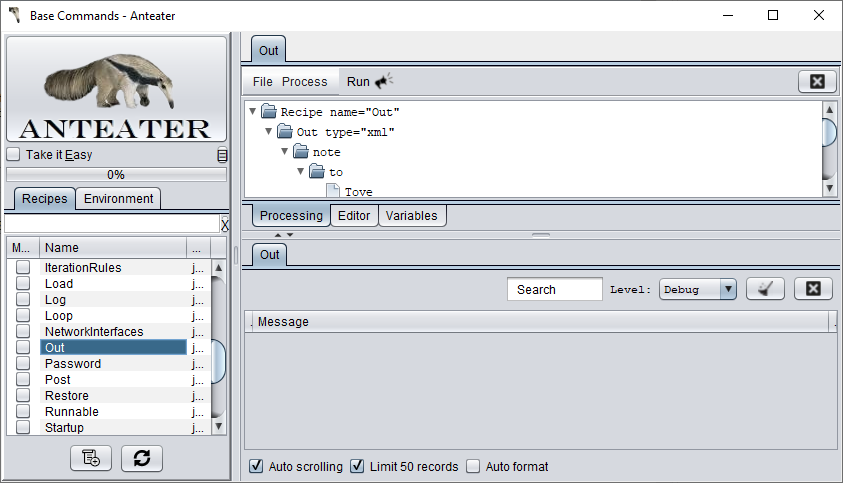843x483 pixels.
Task: Check the Startup recipe checkbox
Action: [x=23, y=427]
